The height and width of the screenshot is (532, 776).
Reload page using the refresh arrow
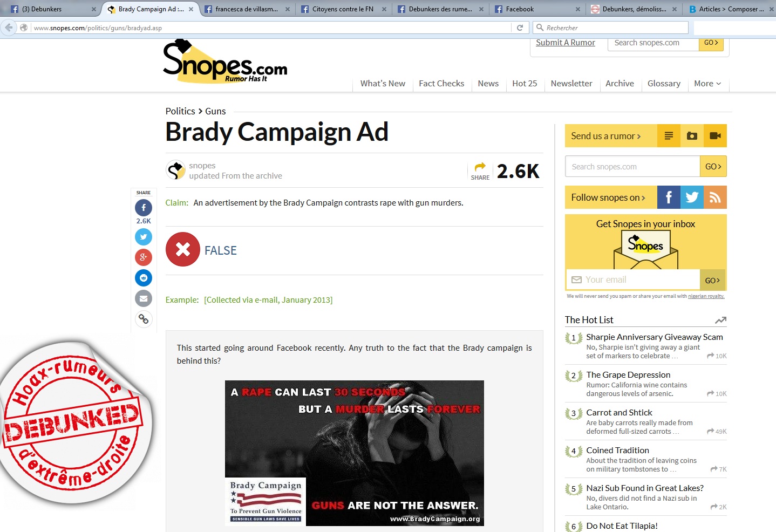(x=520, y=28)
